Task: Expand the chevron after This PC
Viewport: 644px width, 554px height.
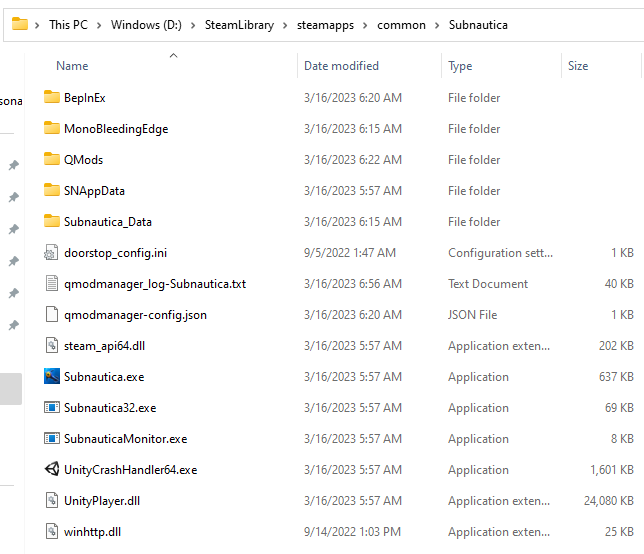Action: pos(99,25)
